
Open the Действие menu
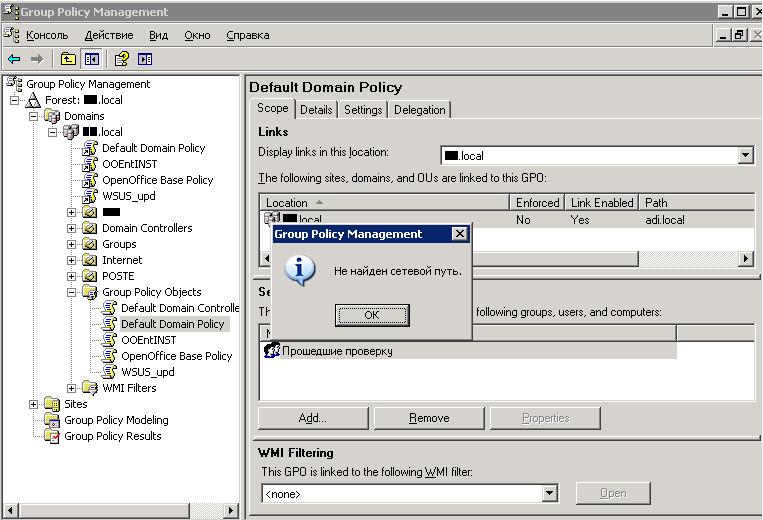(x=109, y=35)
